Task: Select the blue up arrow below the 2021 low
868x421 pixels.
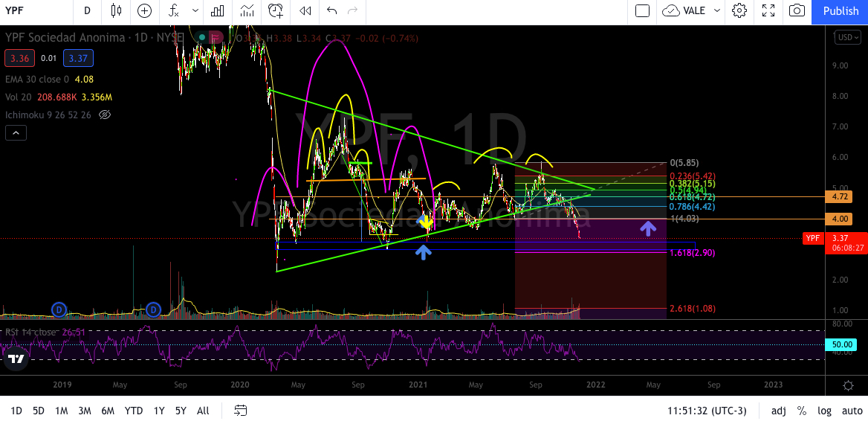Action: [424, 253]
